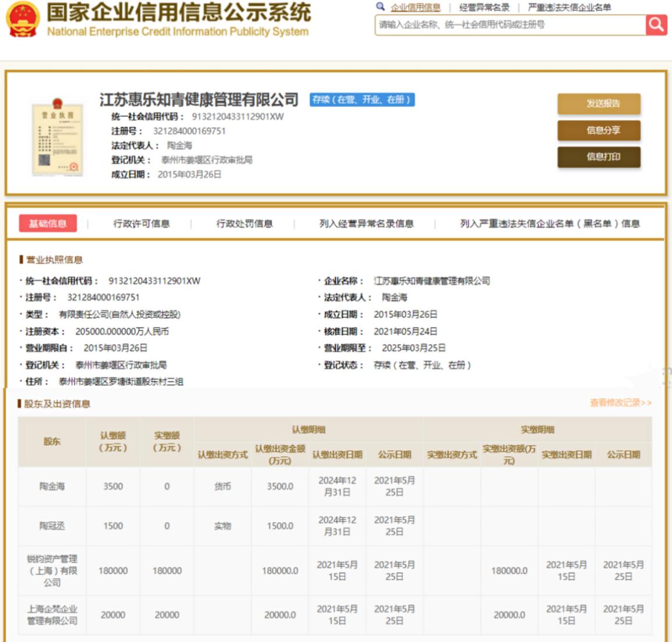Focus the enterprise name search field

coord(510,25)
